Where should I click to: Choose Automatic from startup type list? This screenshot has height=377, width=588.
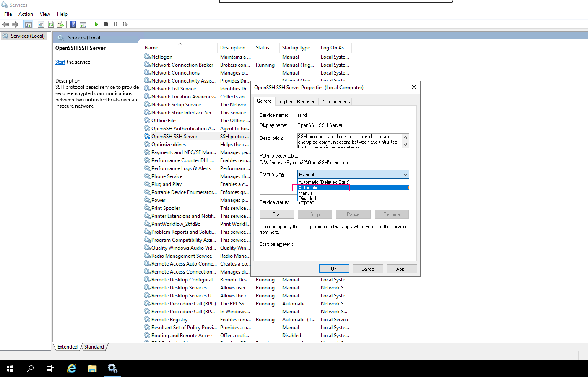pos(353,188)
